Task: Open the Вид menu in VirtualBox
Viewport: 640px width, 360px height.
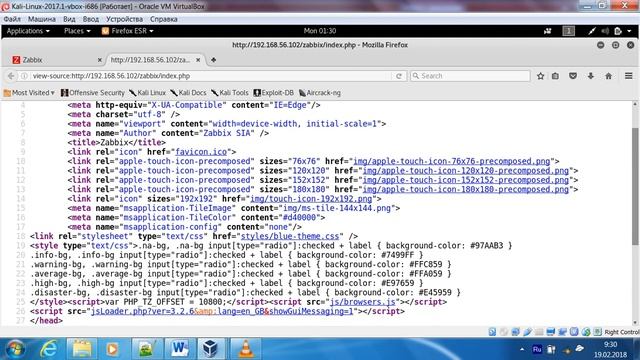Action: click(69, 19)
